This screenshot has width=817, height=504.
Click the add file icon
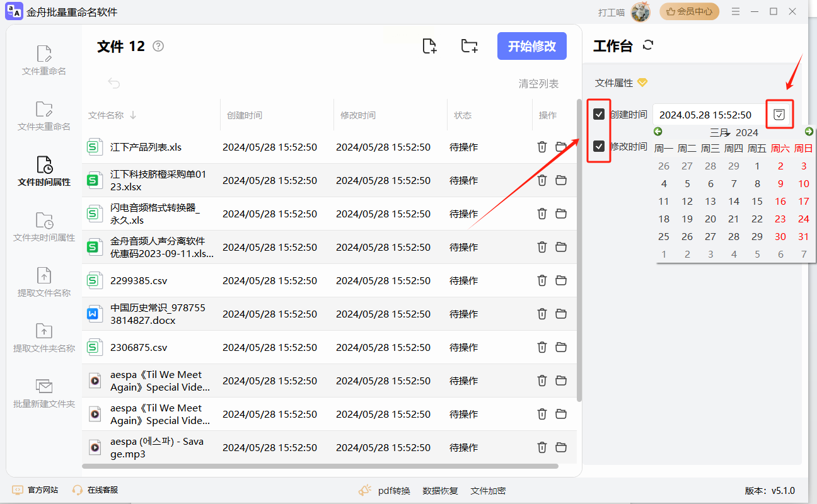tap(429, 46)
